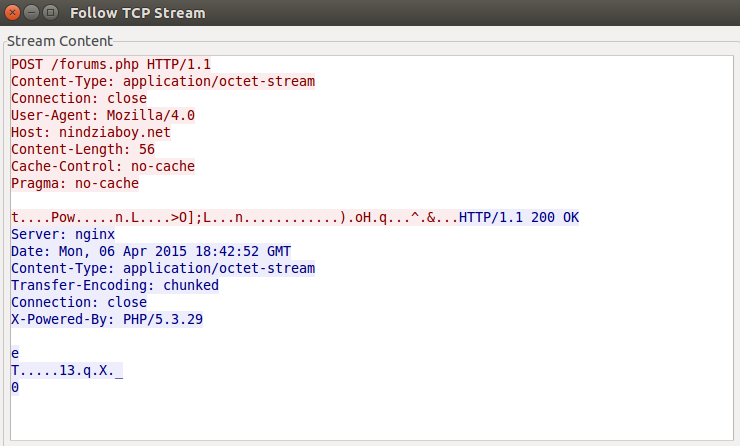Click the Cache-Control: no-cache request header

pos(103,167)
